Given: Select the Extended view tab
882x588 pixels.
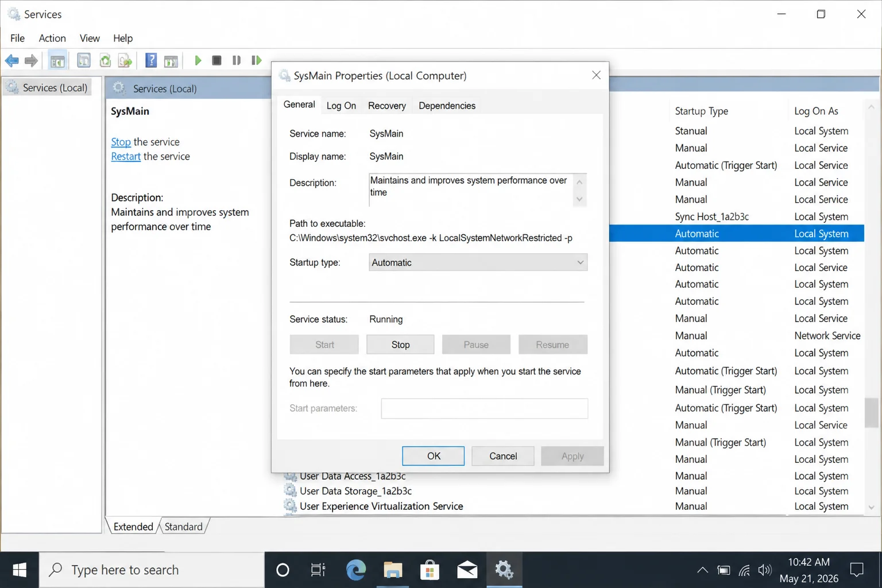Looking at the screenshot, I should [133, 527].
